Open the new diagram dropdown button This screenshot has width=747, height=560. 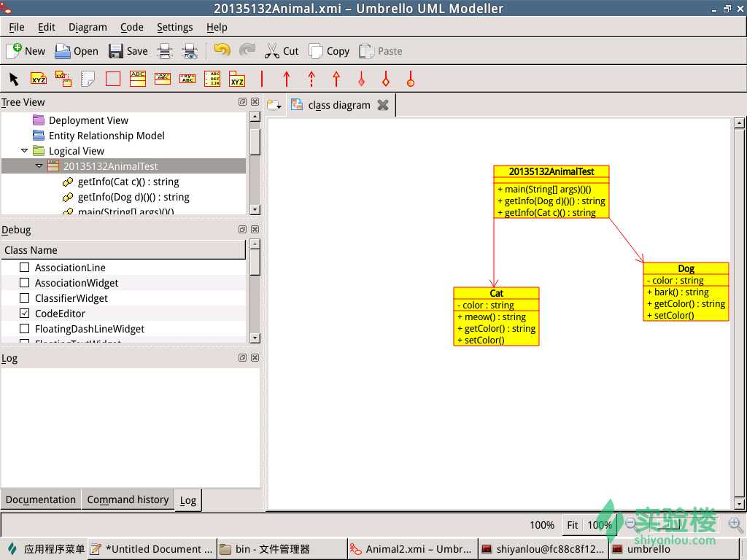point(274,105)
